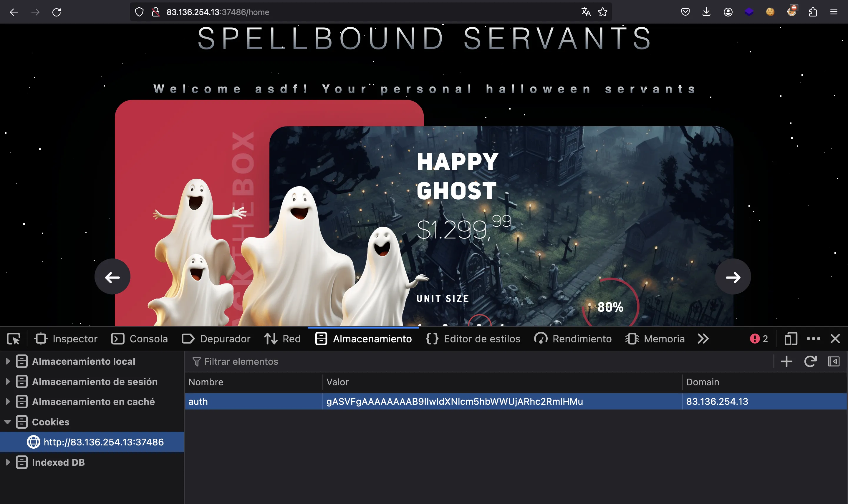Click the insecure connection padlock icon

(156, 12)
